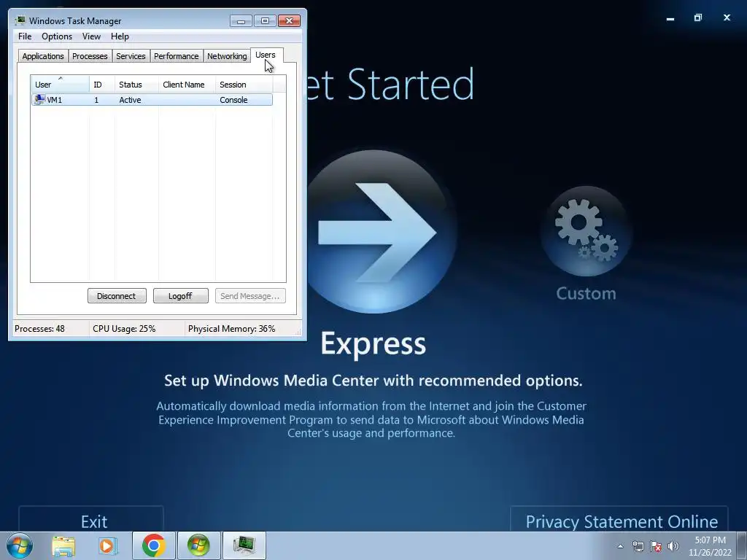Launch Windows Media Player from taskbar
Viewport: 747px width, 560px height.
pyautogui.click(x=108, y=545)
